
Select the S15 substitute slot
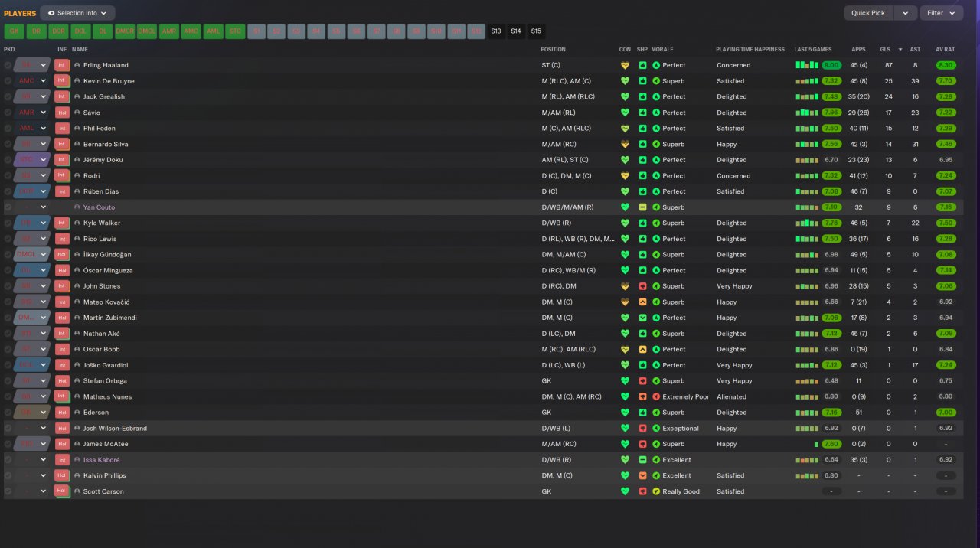click(536, 31)
